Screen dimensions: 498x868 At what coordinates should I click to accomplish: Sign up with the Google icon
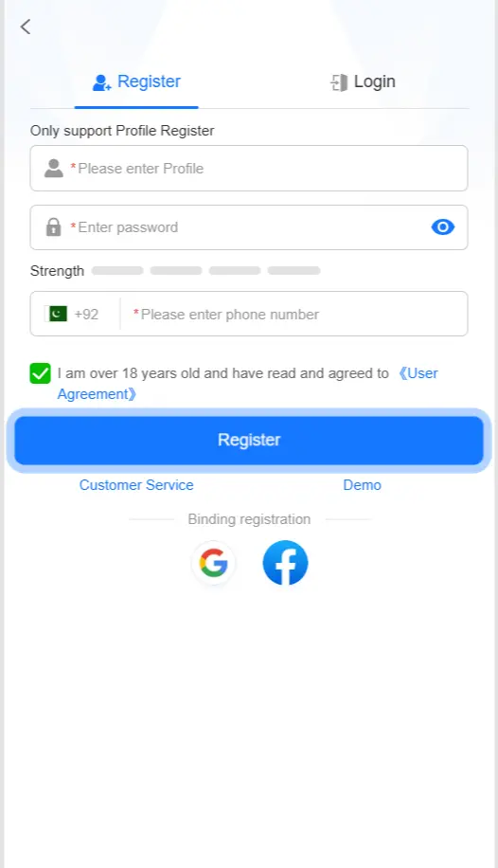click(x=214, y=563)
